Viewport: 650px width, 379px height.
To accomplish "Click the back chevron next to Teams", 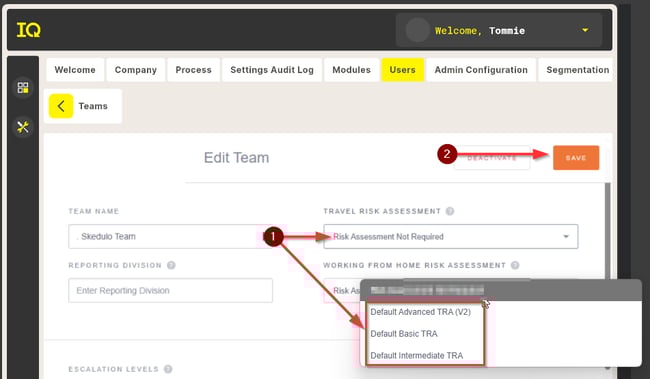I will 61,106.
